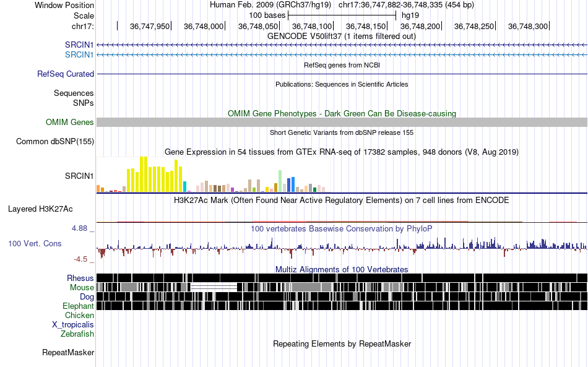Click the GTEx Gene Expression track title
Image resolution: width=588 pixels, height=367 pixels.
342,152
